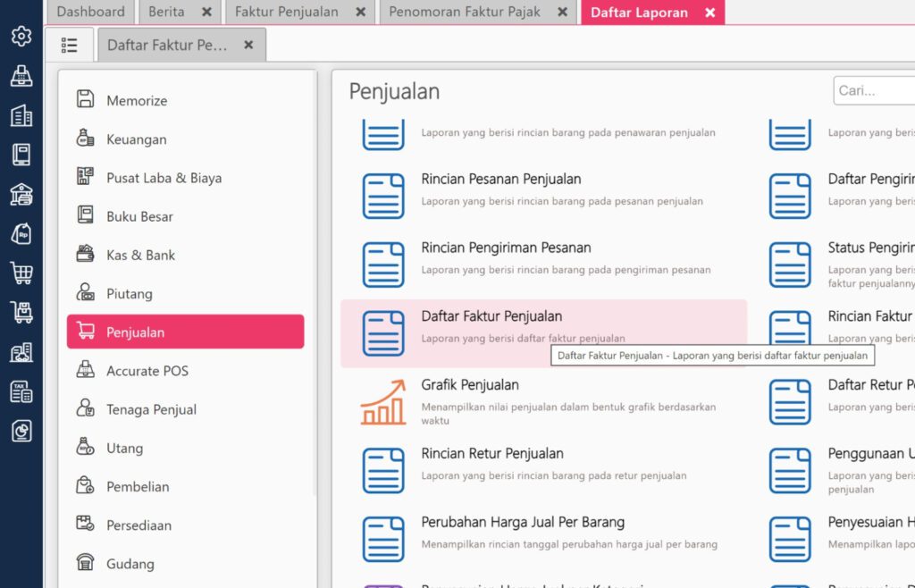Go to the Dashboard tab
The width and height of the screenshot is (915, 588).
click(90, 13)
